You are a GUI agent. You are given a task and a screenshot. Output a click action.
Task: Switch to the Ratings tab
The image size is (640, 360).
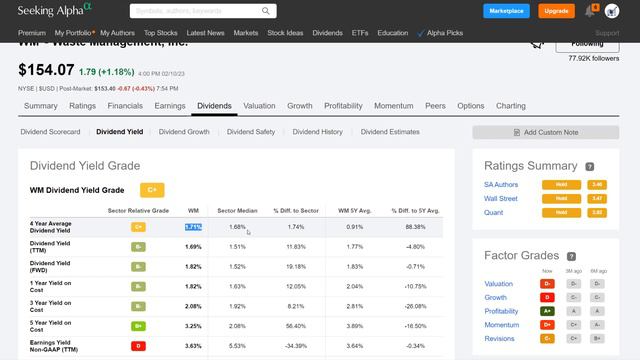pyautogui.click(x=82, y=106)
